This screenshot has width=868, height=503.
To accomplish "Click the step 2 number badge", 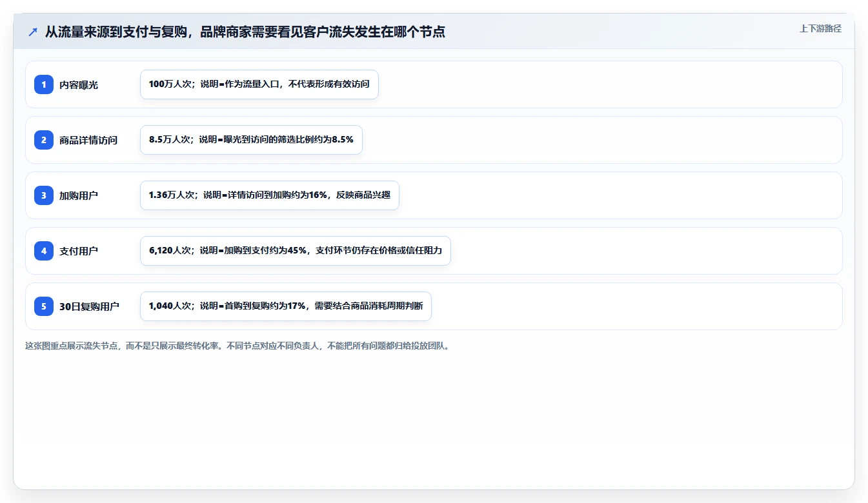I will (44, 140).
